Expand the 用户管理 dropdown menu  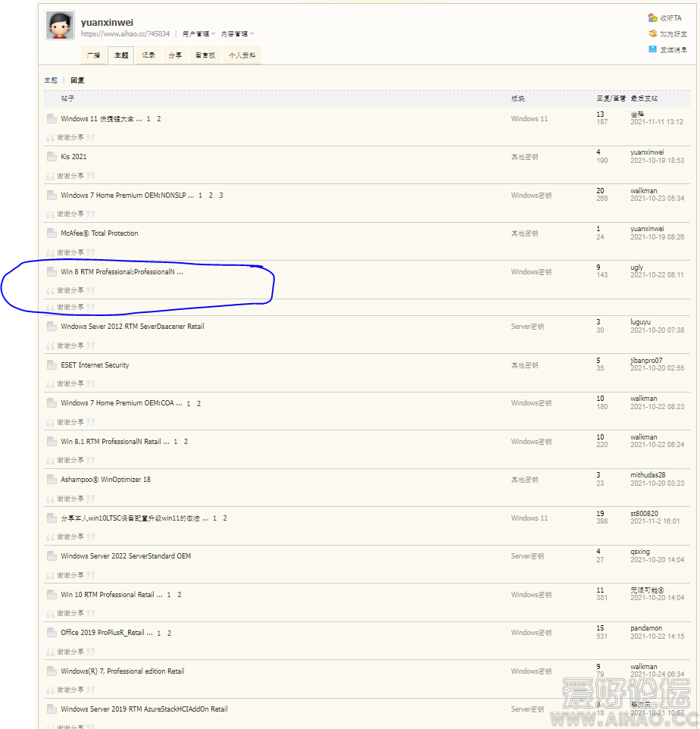[x=198, y=34]
